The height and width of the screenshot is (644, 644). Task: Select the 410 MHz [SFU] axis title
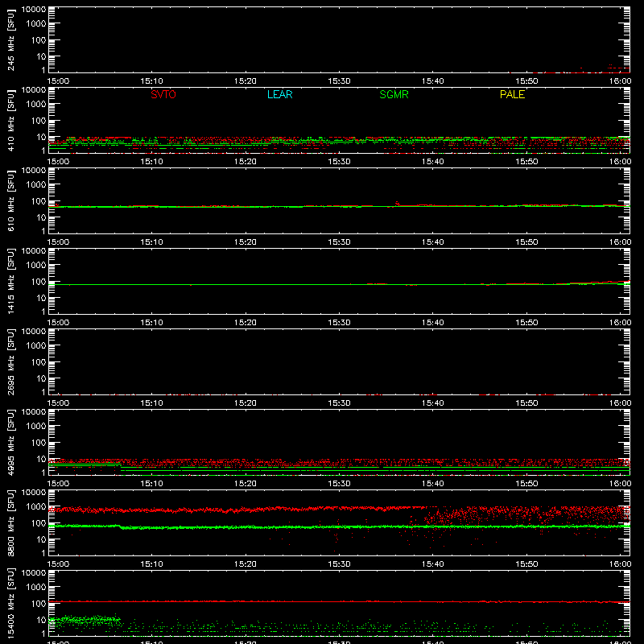10,121
